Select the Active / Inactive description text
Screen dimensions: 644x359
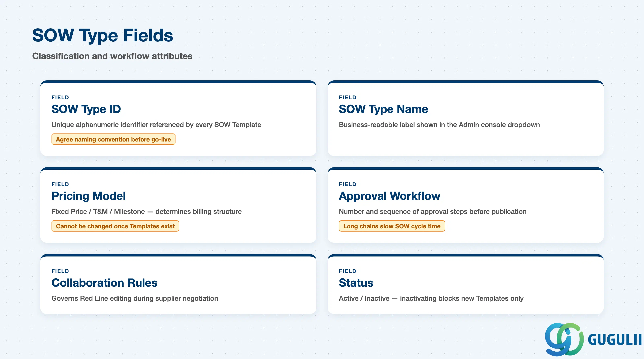(x=431, y=298)
